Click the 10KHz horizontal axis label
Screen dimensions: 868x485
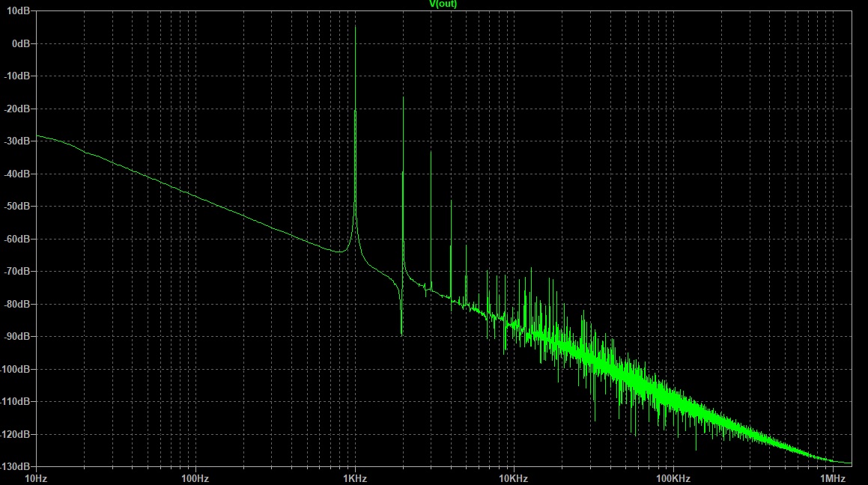pyautogui.click(x=514, y=478)
